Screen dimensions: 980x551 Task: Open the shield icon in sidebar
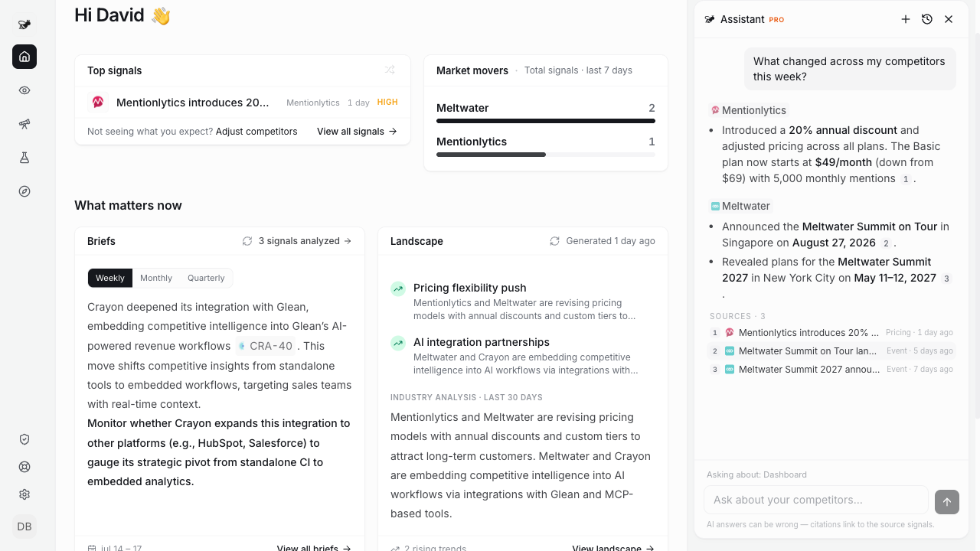click(24, 439)
